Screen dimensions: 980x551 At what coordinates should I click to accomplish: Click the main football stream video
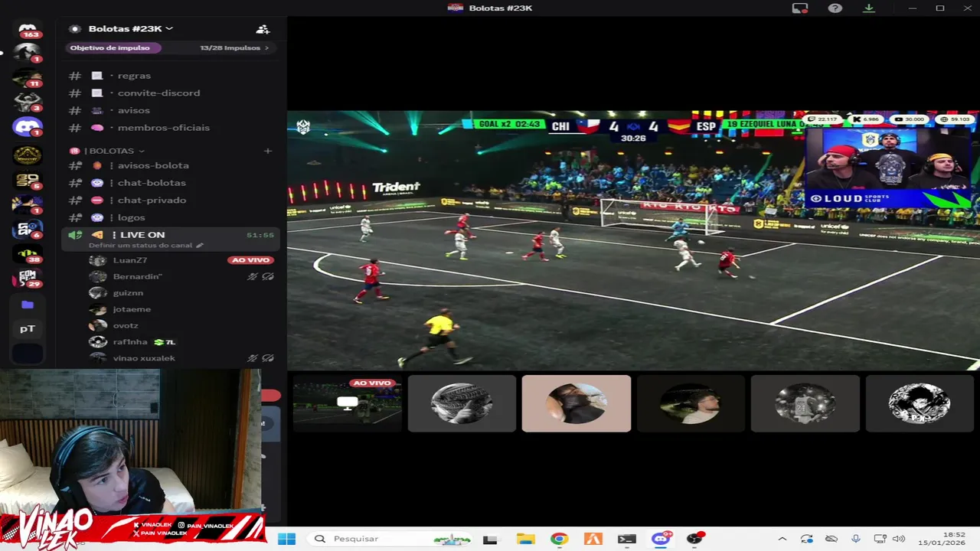pos(633,240)
